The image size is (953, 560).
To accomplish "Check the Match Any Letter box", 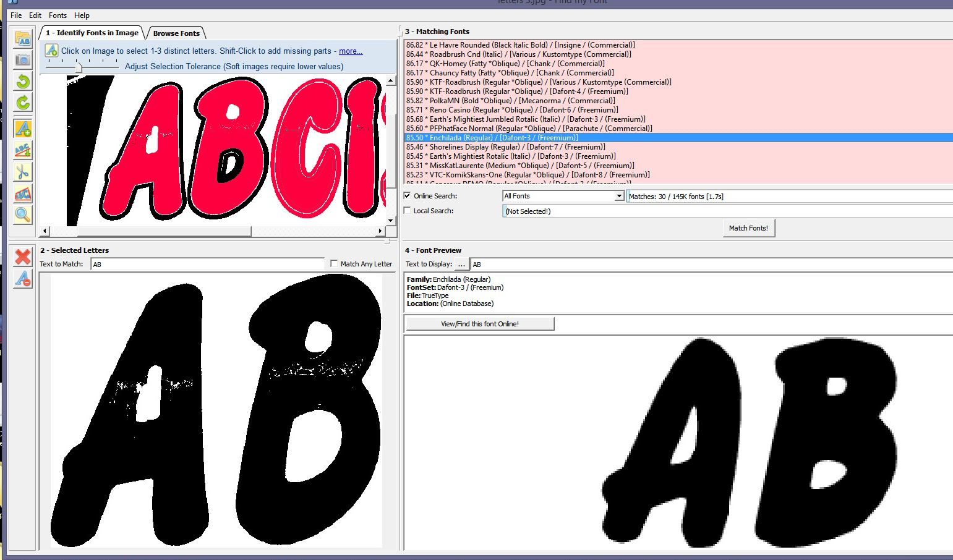I will (334, 263).
